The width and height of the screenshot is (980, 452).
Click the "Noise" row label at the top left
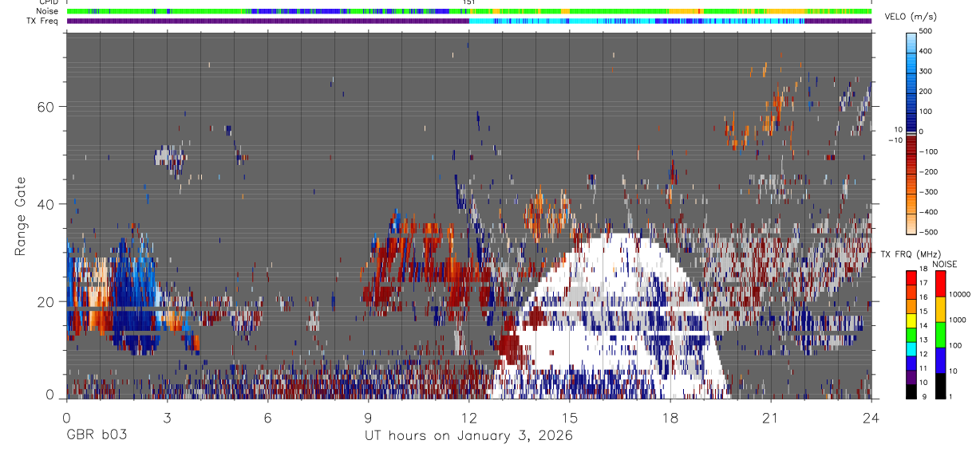(x=49, y=11)
